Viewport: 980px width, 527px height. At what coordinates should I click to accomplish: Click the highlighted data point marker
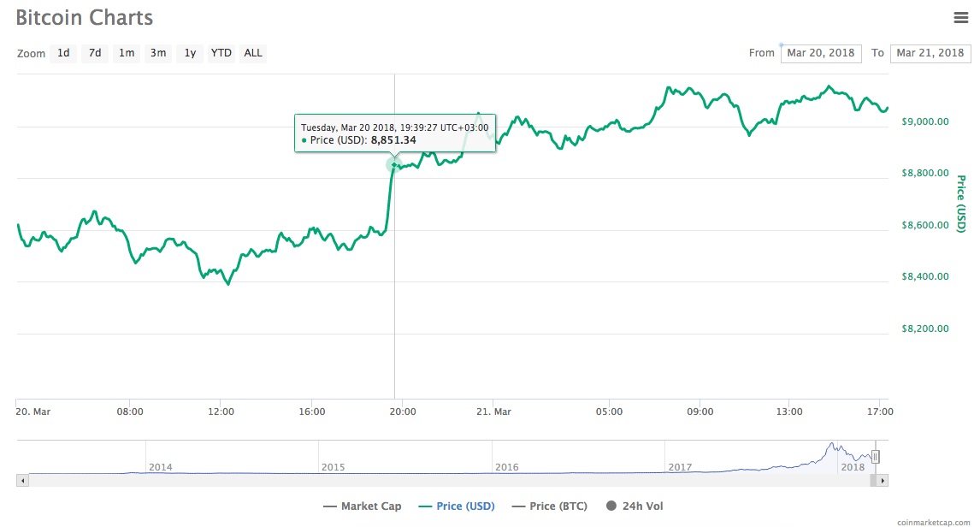pos(393,164)
